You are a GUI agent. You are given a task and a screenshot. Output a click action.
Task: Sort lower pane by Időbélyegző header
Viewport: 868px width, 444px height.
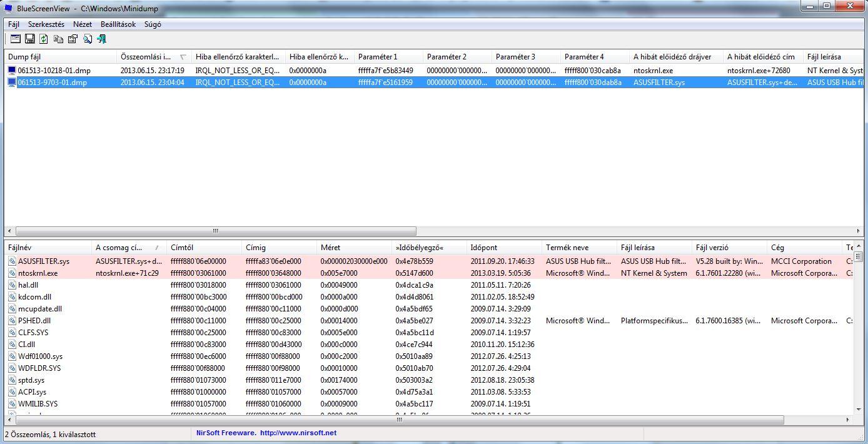pyautogui.click(x=429, y=248)
